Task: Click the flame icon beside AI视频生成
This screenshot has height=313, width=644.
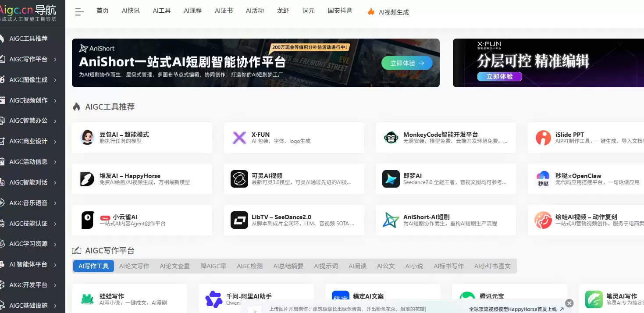Action: tap(371, 12)
